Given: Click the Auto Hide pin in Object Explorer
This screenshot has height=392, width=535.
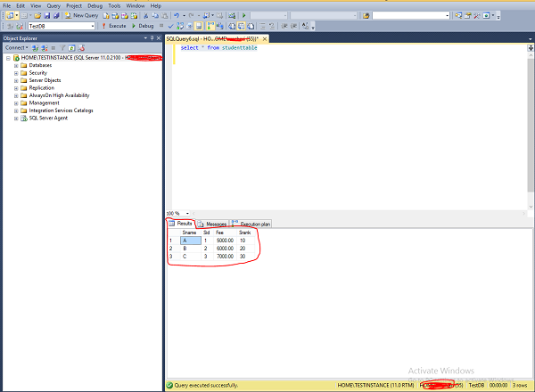Looking at the screenshot, I should pos(152,38).
